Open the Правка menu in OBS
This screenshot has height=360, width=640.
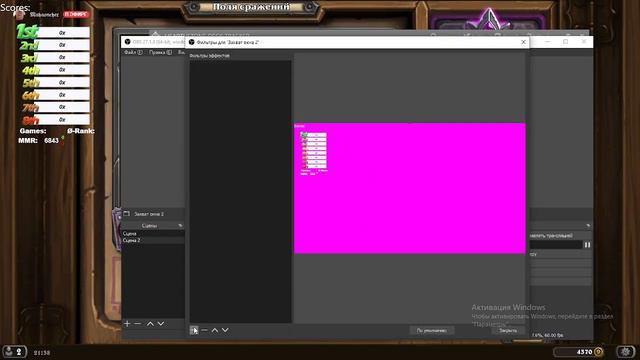(x=160, y=52)
